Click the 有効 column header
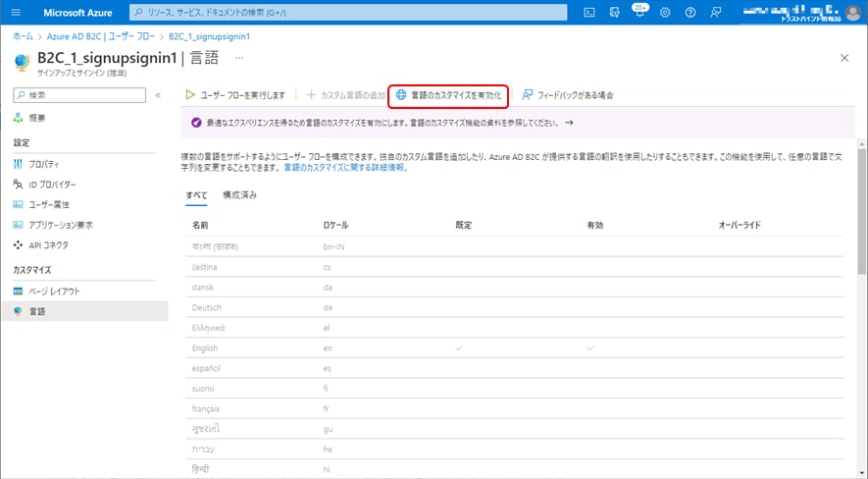 pyautogui.click(x=595, y=226)
